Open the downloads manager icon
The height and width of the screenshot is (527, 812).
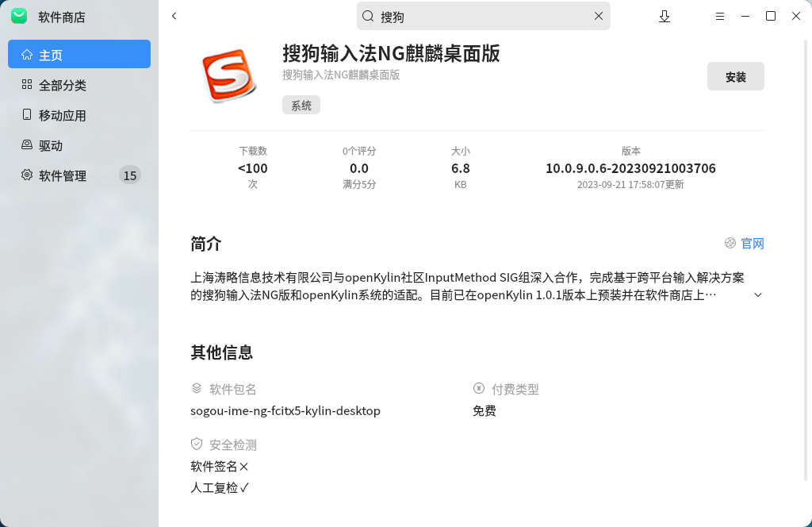click(x=665, y=17)
